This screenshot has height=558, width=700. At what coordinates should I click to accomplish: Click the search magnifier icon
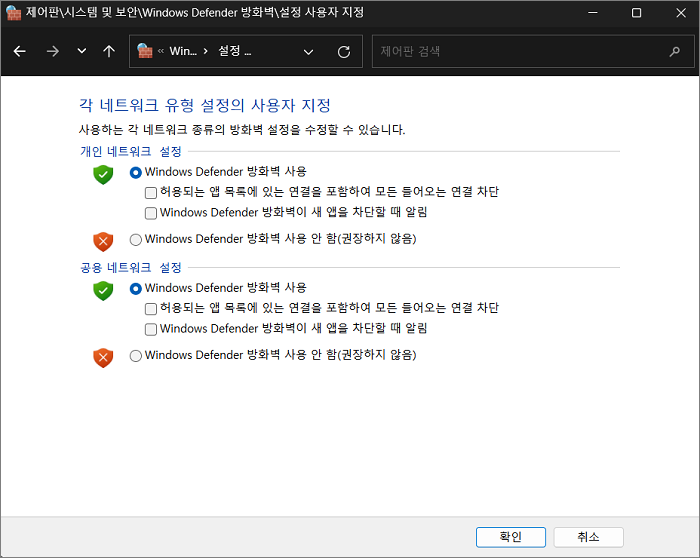(675, 51)
